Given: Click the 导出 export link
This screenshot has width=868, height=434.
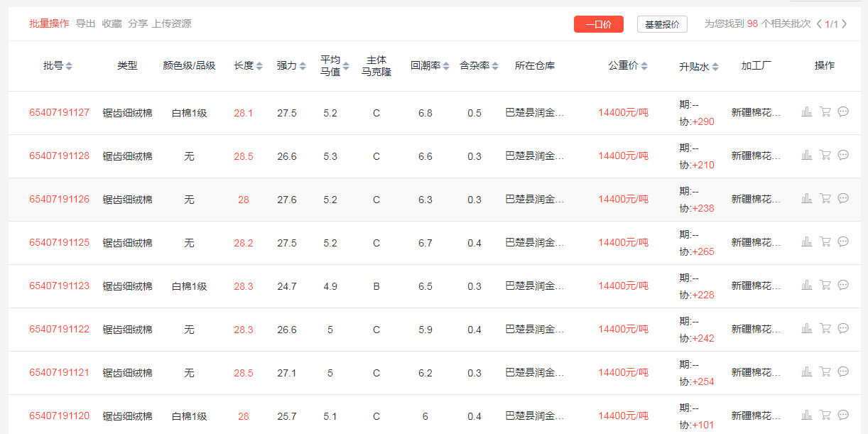Looking at the screenshot, I should click(85, 23).
